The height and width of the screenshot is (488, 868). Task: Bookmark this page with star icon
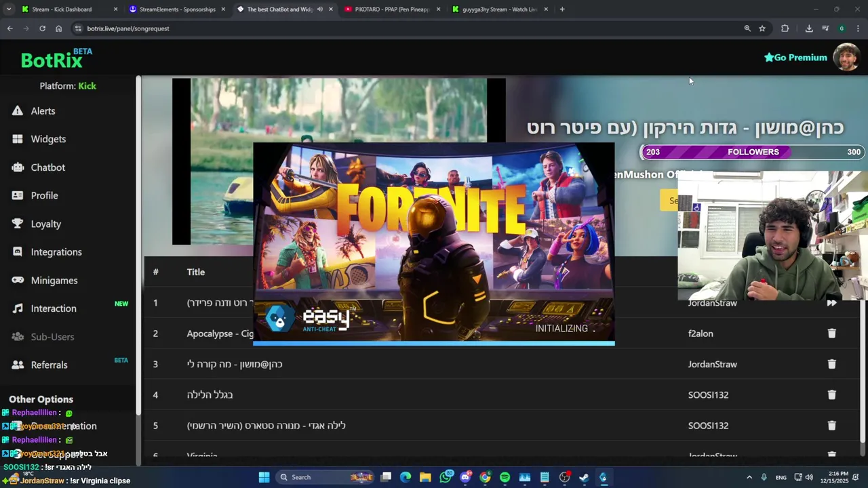coord(762,28)
